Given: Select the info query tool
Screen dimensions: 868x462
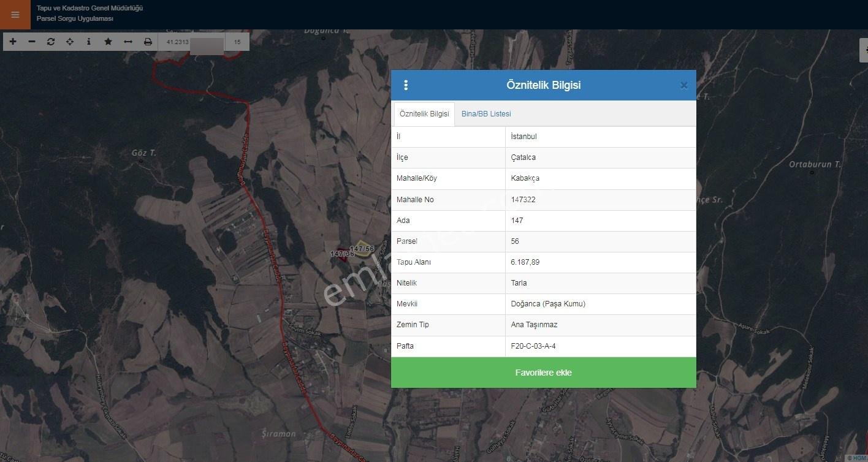Looking at the screenshot, I should pyautogui.click(x=89, y=42).
